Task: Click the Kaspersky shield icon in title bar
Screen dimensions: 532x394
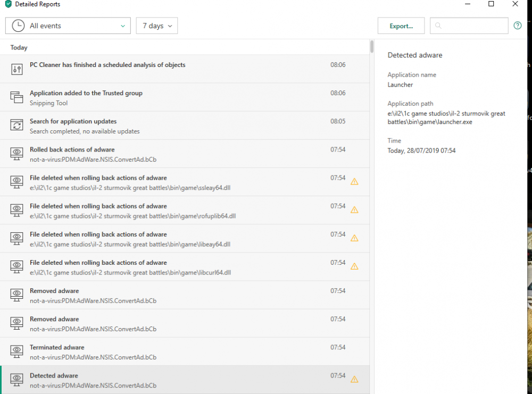Action: tap(8, 4)
